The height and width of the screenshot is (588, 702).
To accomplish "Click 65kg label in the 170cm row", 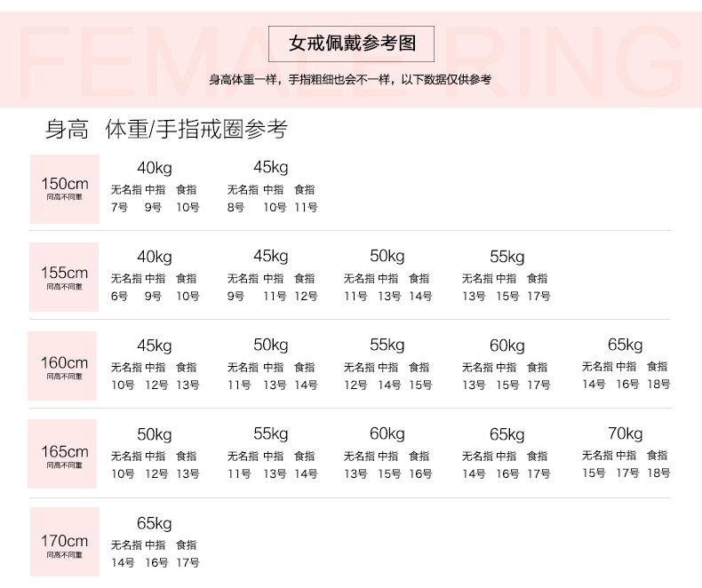I will [155, 523].
